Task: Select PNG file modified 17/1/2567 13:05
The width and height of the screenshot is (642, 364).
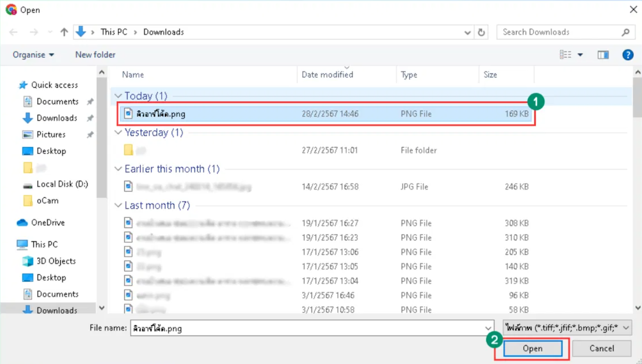Action: 327,266
